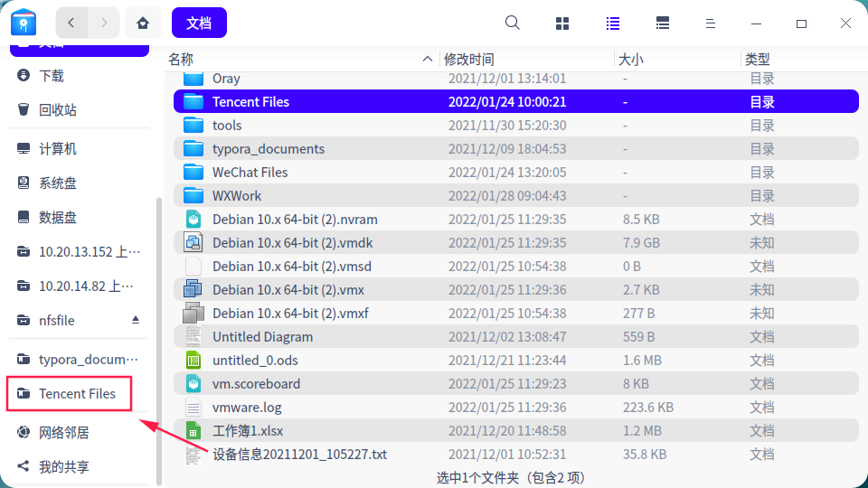Select the Tencent Files folder row
This screenshot has height=488, width=868.
[516, 102]
